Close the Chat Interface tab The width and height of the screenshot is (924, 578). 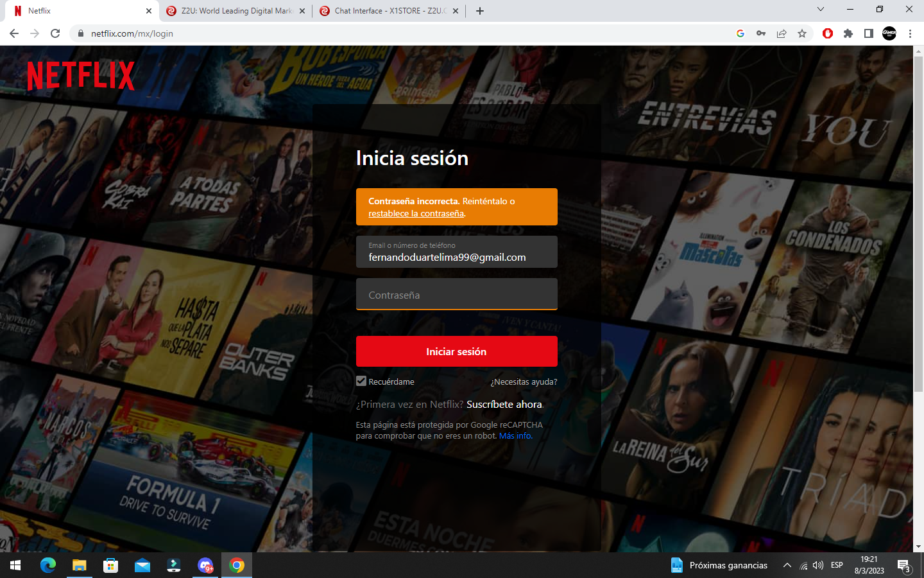456,11
